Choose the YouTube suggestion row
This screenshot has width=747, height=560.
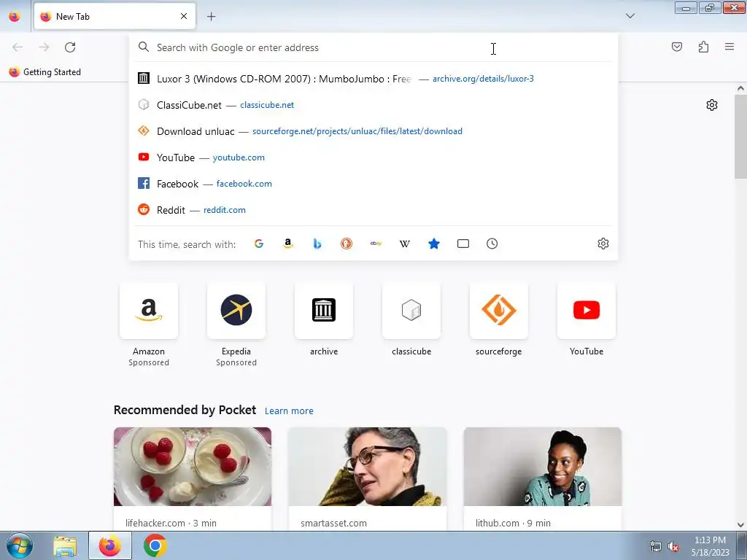click(x=373, y=157)
